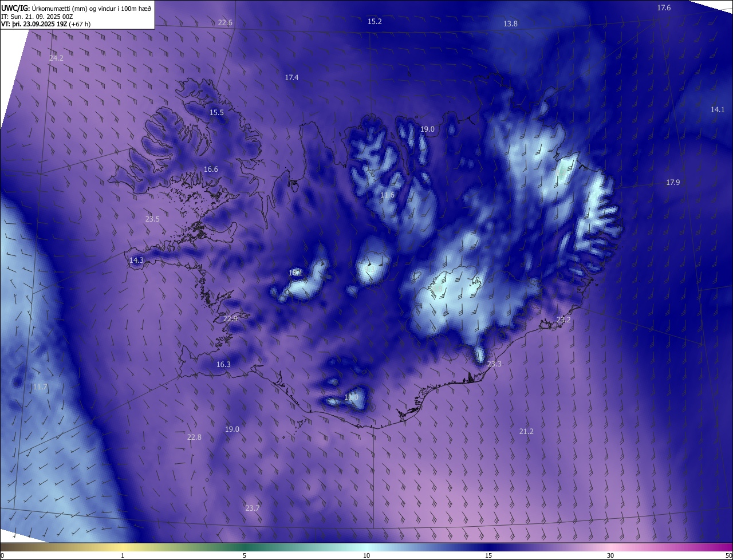
Task: Click the color scale tick labeled 1
Action: click(x=123, y=555)
